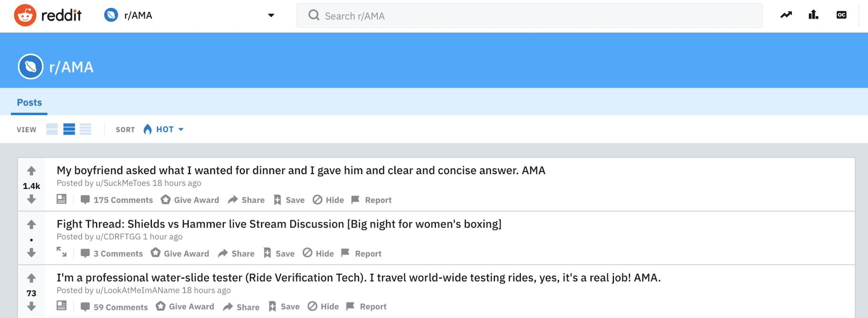Image resolution: width=868 pixels, height=318 pixels.
Task: Switch to classic view layout
Action: point(69,129)
